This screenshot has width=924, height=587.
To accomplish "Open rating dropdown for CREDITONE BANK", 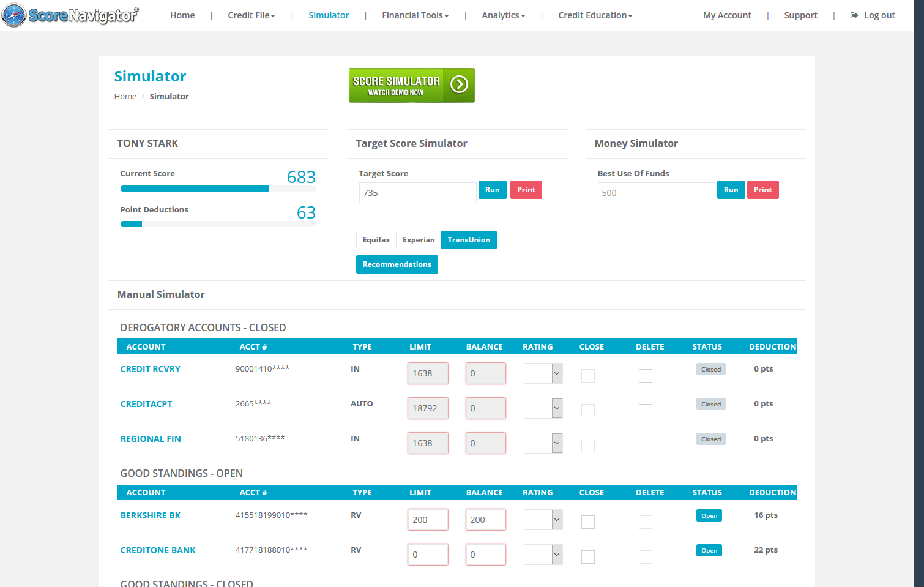I will (543, 555).
